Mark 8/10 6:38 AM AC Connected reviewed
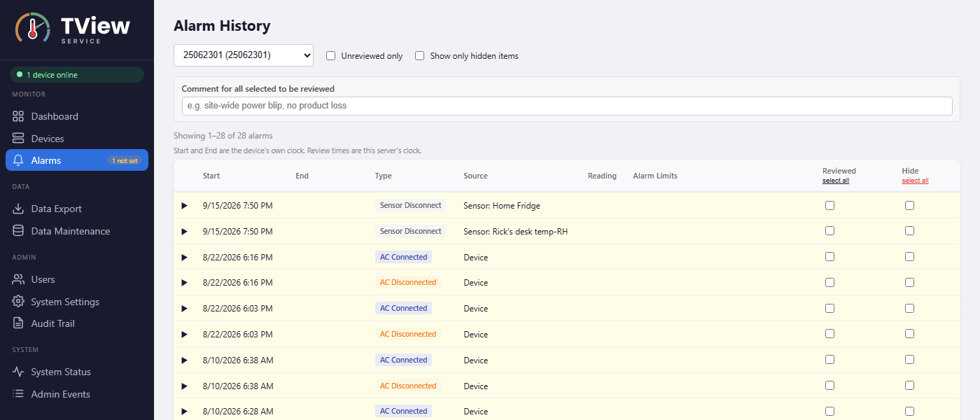980x420 pixels. [829, 360]
